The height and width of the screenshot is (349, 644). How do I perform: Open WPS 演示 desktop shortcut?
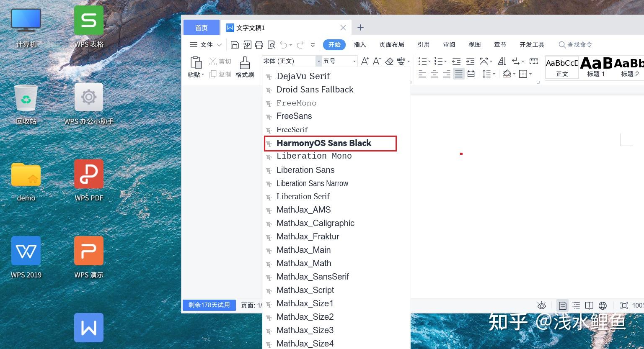(89, 257)
